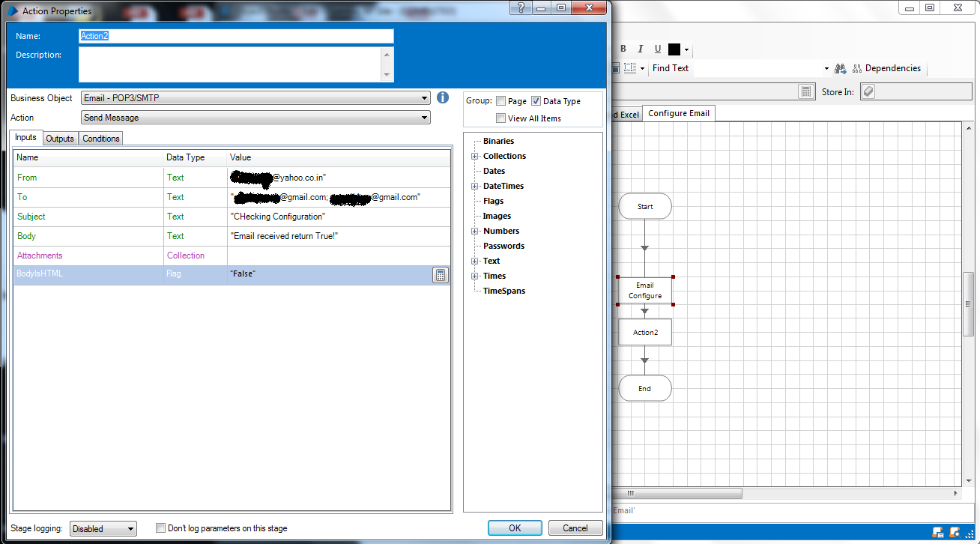Enable Don't log parameters on this stage

pos(160,528)
